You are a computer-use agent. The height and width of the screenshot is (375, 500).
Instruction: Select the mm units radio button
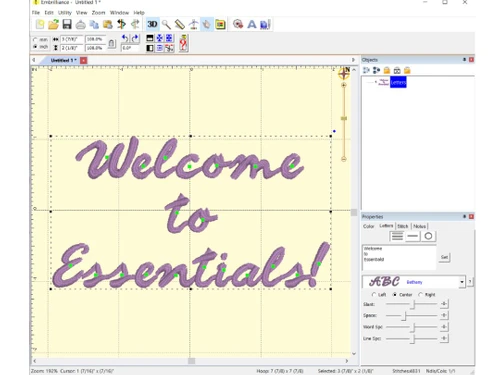pos(35,39)
